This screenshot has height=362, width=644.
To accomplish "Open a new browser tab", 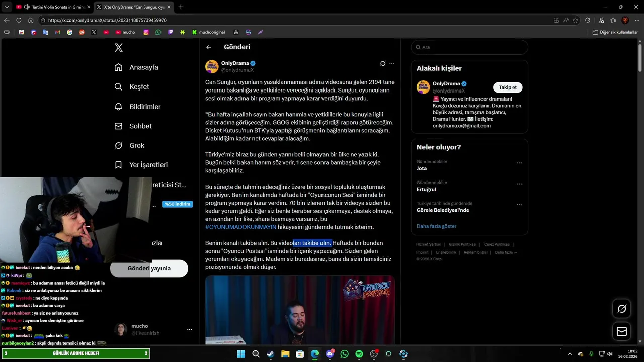I will (181, 7).
